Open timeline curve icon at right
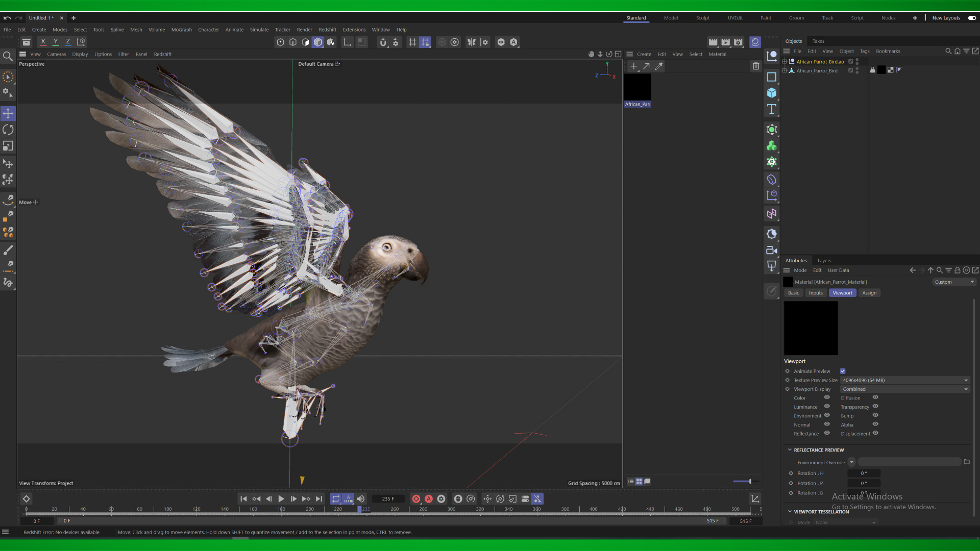This screenshot has height=551, width=980. coord(755,498)
